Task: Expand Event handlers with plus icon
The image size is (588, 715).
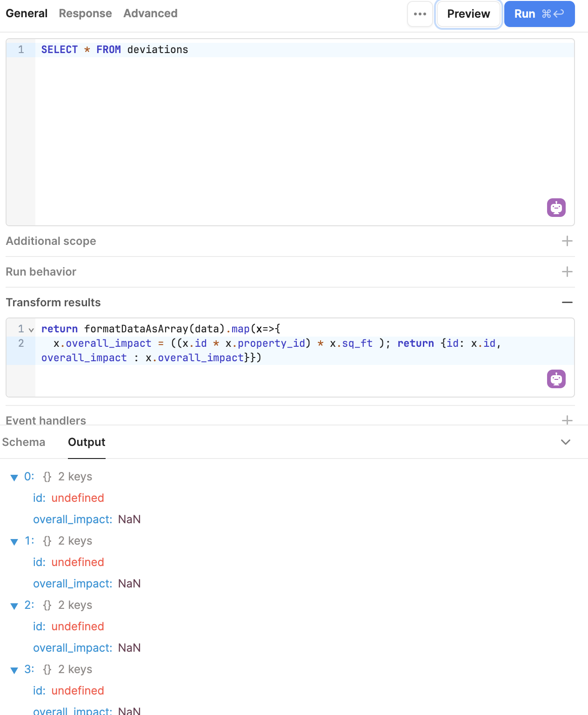Action: [567, 420]
